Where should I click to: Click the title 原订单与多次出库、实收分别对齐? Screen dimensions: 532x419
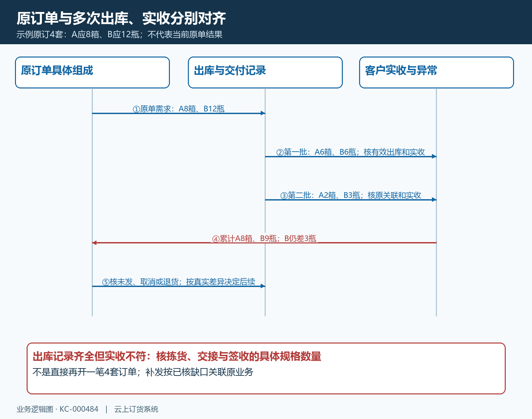121,18
